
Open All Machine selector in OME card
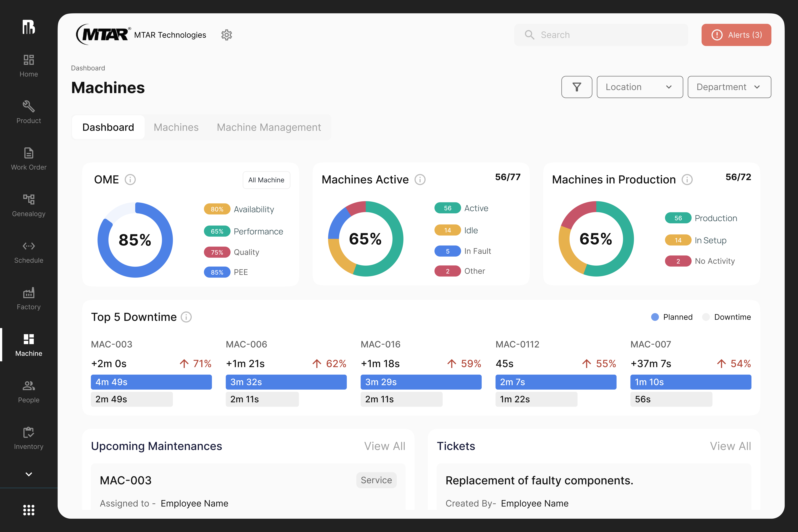[x=266, y=180]
